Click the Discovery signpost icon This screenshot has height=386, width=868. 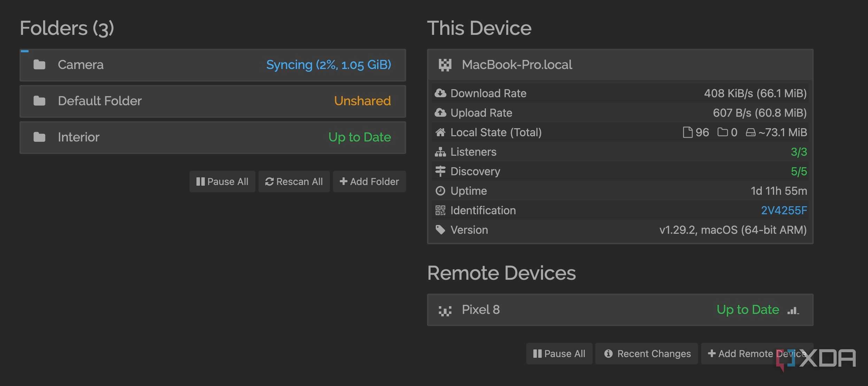[440, 171]
